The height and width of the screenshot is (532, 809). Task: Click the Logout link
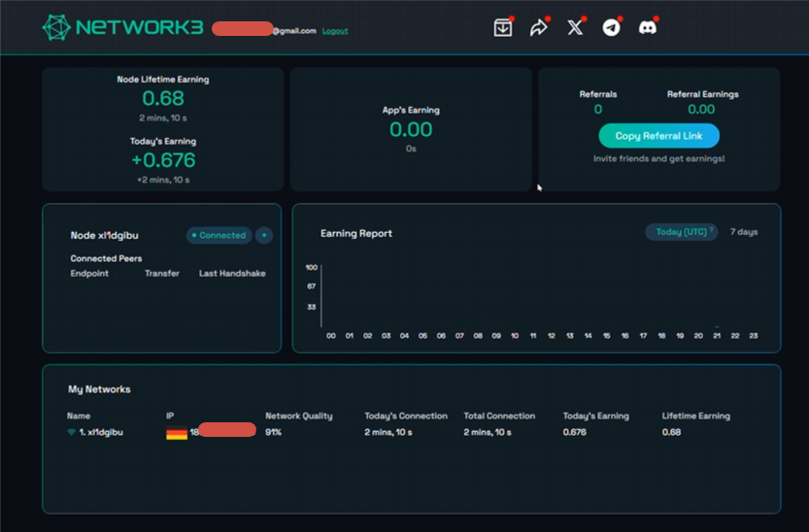click(x=335, y=31)
